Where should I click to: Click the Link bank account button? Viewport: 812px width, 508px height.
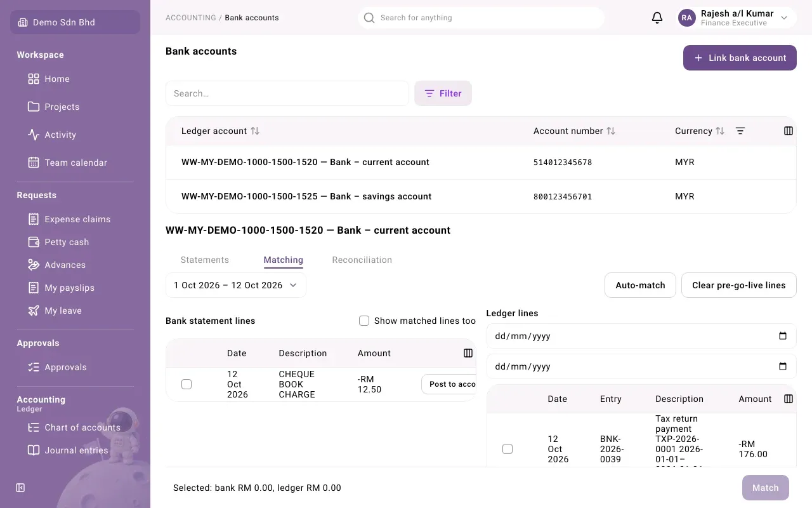[x=740, y=58]
